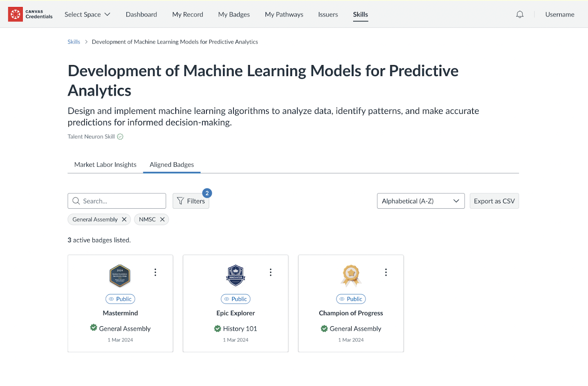Click the 1 Mar 2024 date on Champion of Progress
The image size is (588, 386).
[351, 340]
